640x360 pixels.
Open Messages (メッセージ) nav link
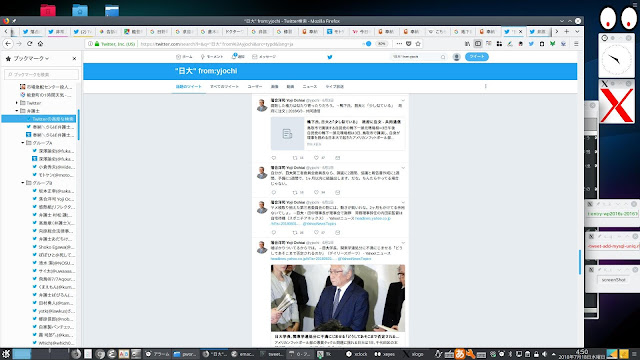(x=264, y=57)
